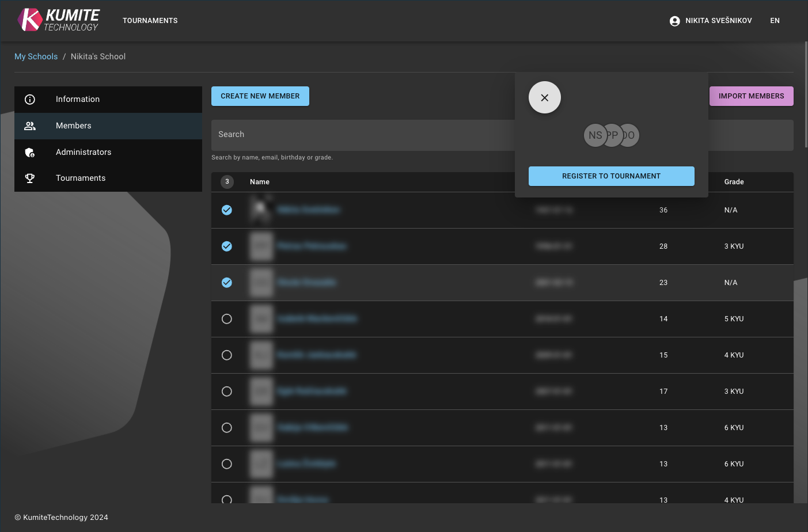Open Tournaments in the top navigation
808x532 pixels.
click(150, 21)
